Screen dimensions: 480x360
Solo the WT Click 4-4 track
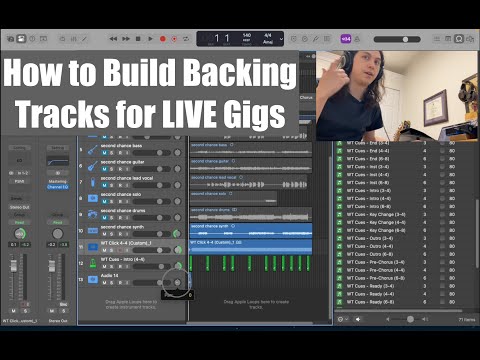point(112,250)
